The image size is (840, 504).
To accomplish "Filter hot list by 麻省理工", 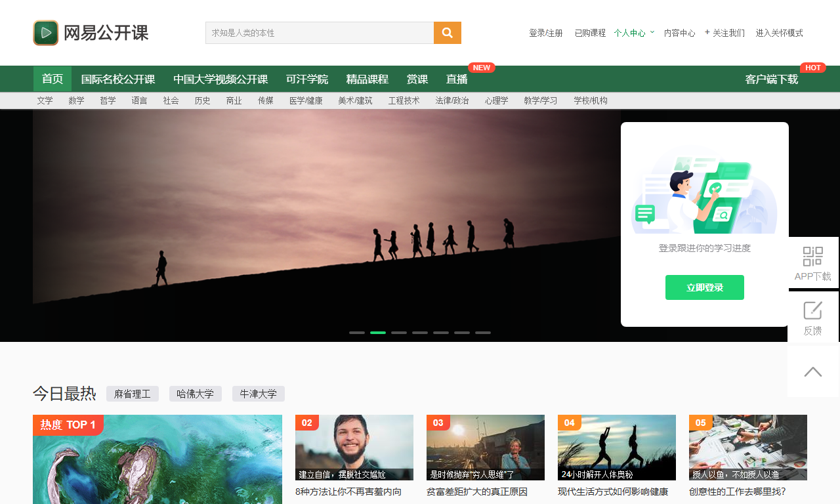I will coord(133,394).
